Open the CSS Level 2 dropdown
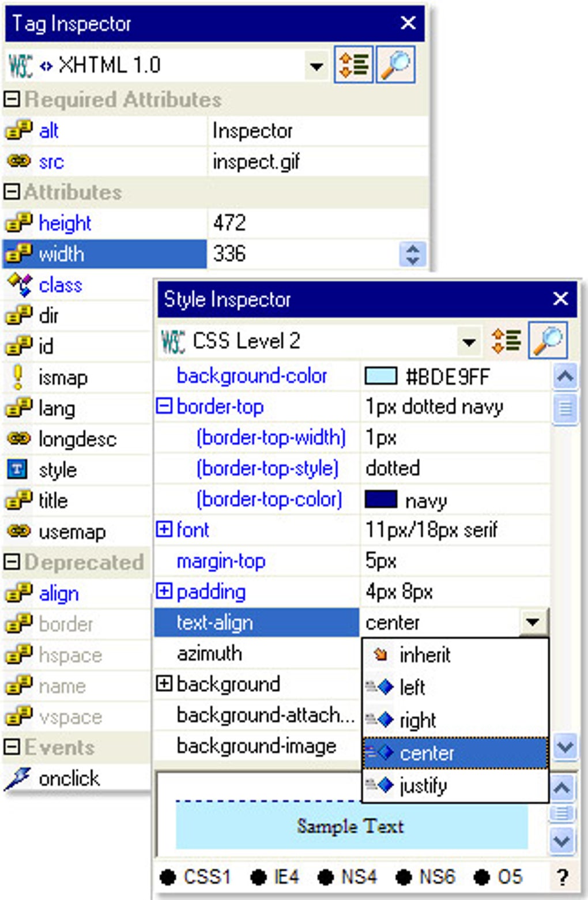Image resolution: width=588 pixels, height=900 pixels. (469, 341)
